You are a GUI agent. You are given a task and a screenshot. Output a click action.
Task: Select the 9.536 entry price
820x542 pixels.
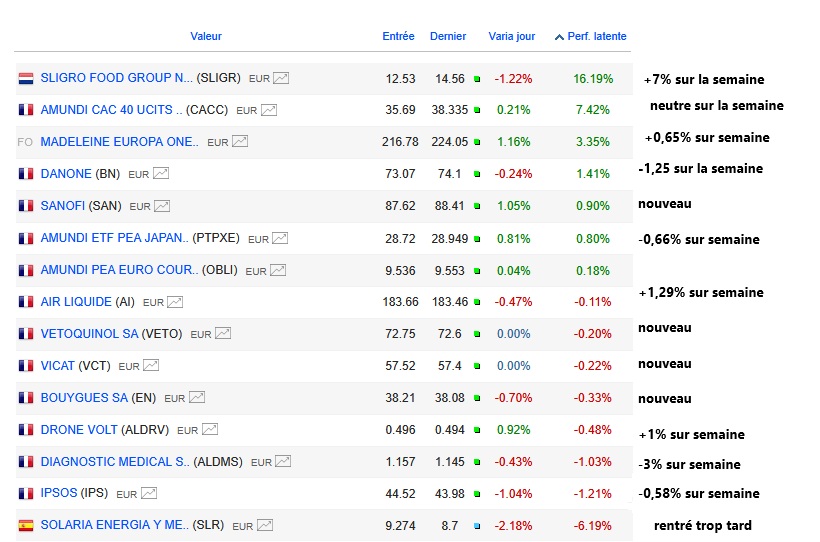tap(400, 271)
